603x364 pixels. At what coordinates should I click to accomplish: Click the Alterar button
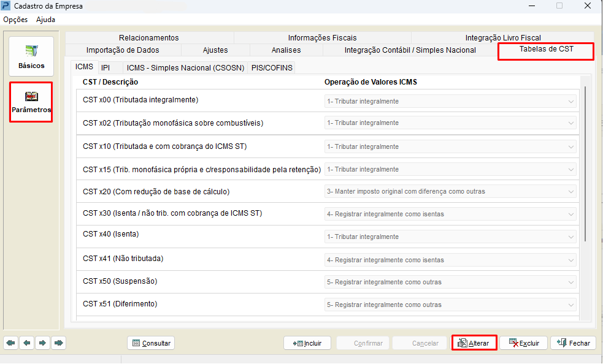pyautogui.click(x=474, y=343)
